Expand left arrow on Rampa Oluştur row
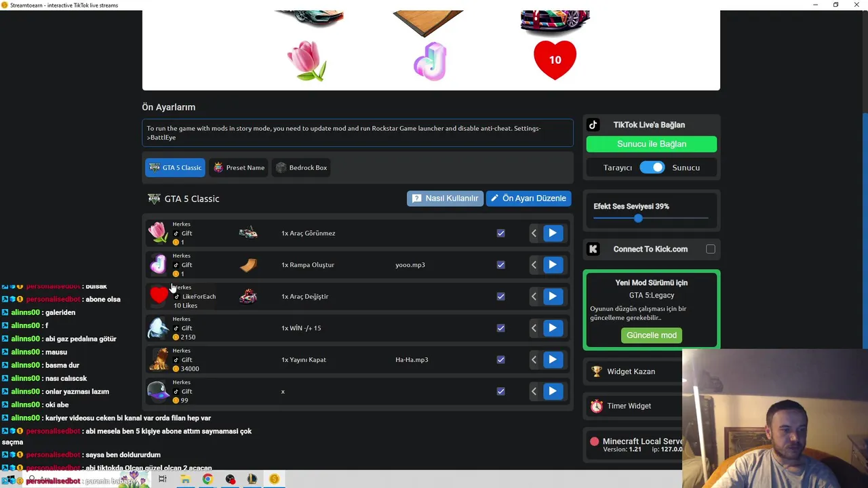The image size is (868, 488). pos(534,265)
